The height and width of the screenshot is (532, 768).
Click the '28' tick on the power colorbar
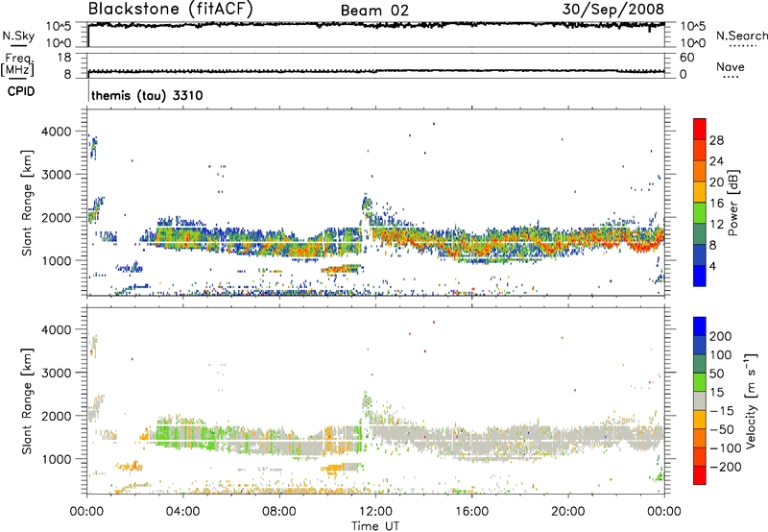pos(716,140)
